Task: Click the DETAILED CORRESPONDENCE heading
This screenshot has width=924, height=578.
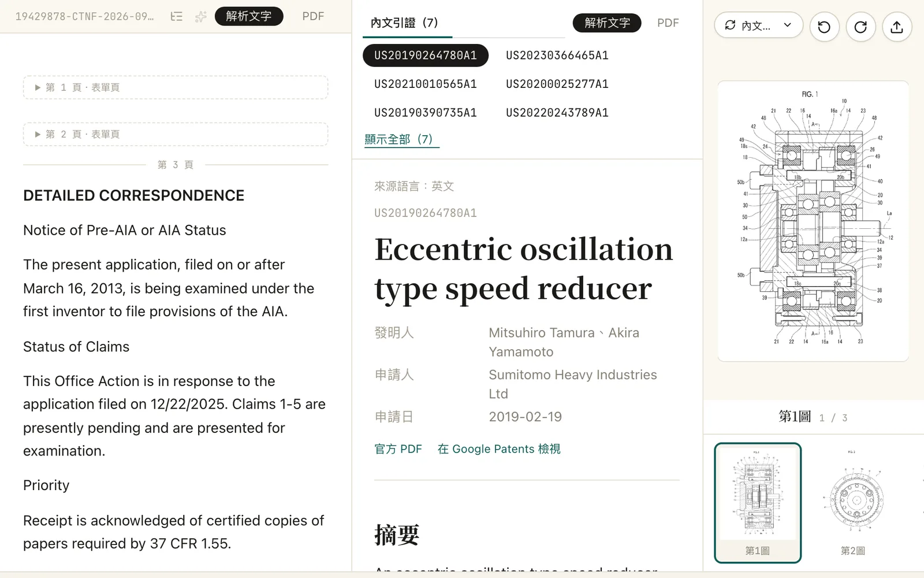Action: coord(134,195)
